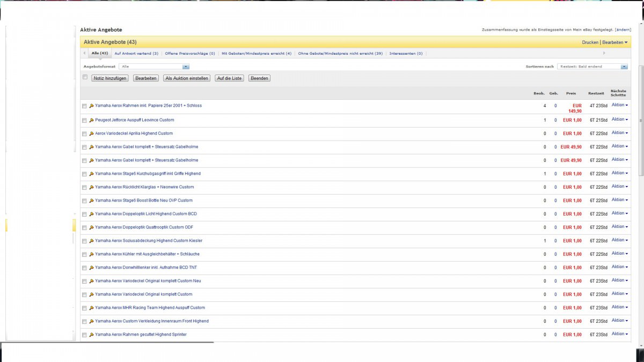Click key icon beside Doppeloptik Licht Highend listing

91,214
